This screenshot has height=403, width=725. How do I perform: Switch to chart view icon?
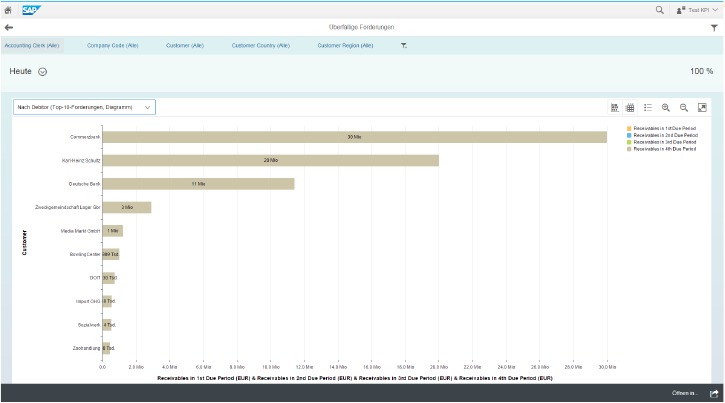[615, 107]
